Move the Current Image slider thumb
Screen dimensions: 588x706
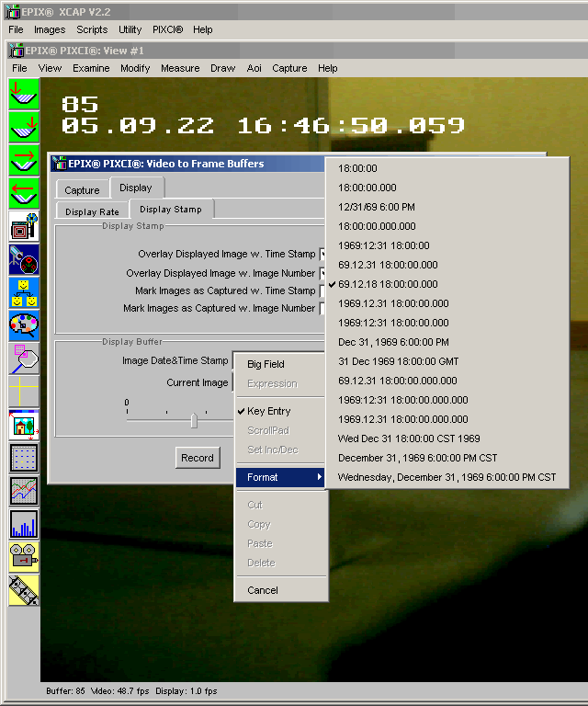pos(194,420)
